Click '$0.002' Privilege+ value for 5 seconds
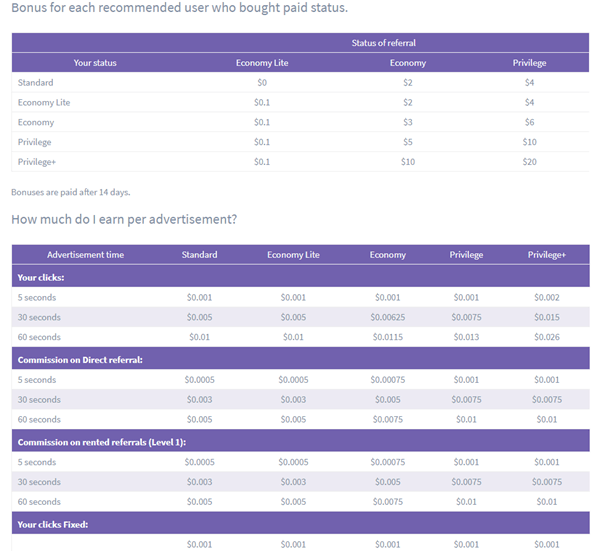This screenshot has width=600, height=551. [547, 298]
